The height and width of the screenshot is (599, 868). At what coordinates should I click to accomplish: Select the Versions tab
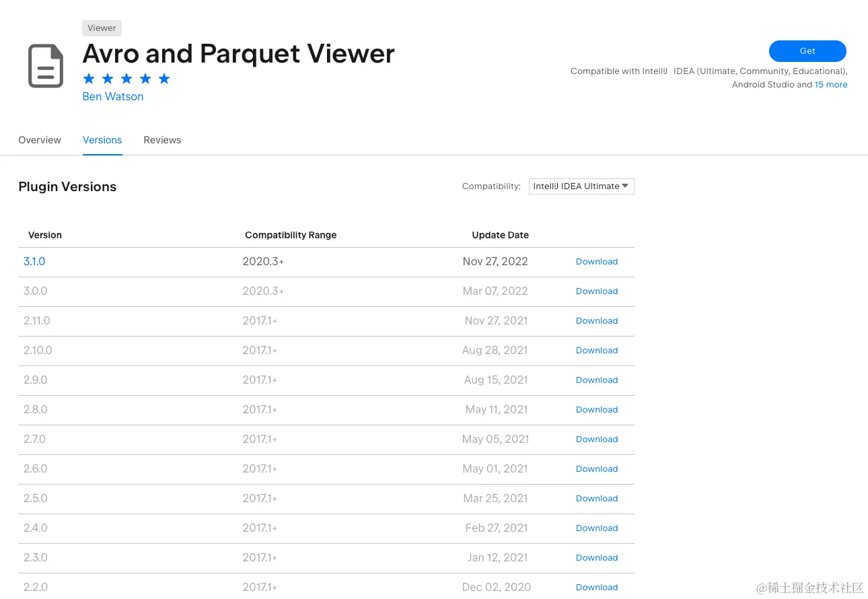[102, 140]
